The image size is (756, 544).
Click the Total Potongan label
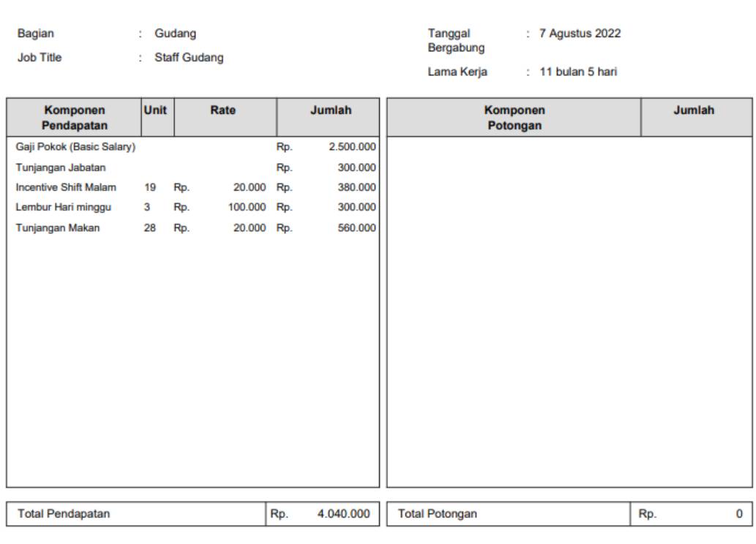pyautogui.click(x=438, y=514)
